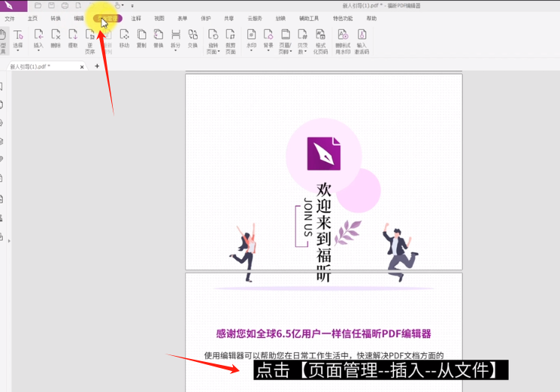Viewport: 560px width, 392px height.
Task: Click the Save icon in quick access toolbar
Action: (x=51, y=5)
